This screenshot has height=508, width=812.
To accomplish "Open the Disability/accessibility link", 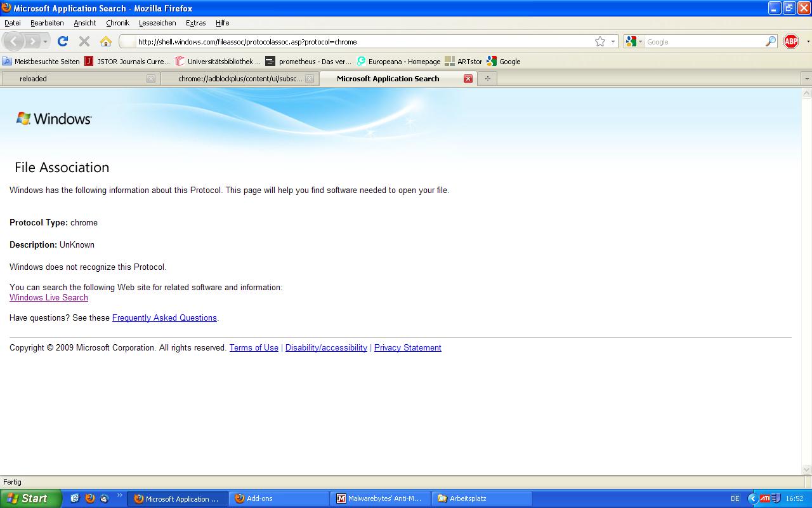I will click(326, 348).
